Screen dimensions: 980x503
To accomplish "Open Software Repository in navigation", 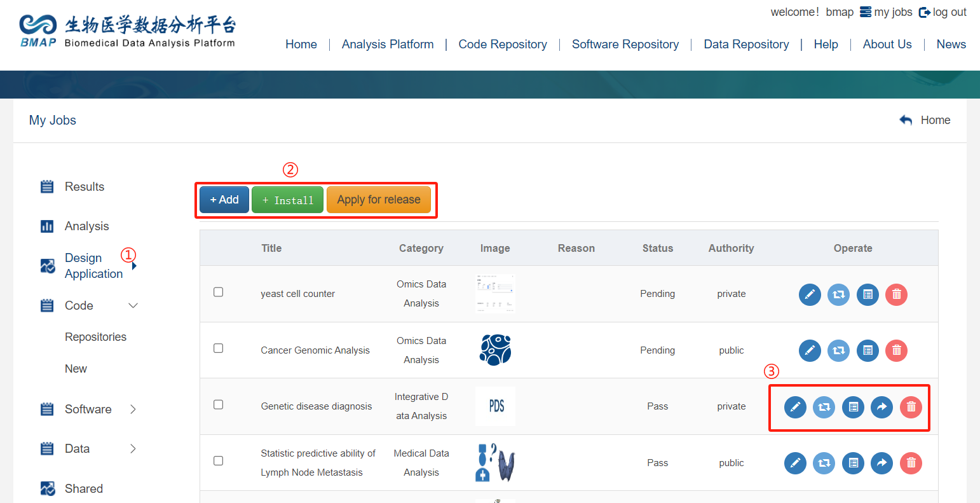I will click(x=625, y=45).
